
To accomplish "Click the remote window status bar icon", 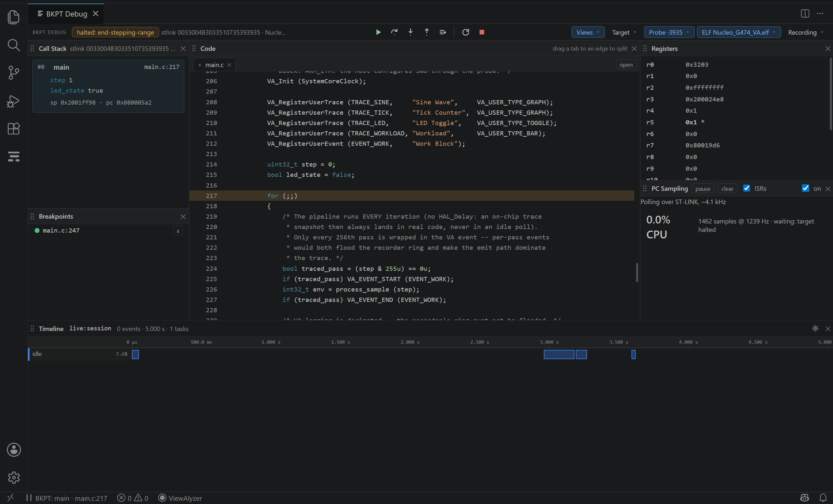I will point(10,498).
